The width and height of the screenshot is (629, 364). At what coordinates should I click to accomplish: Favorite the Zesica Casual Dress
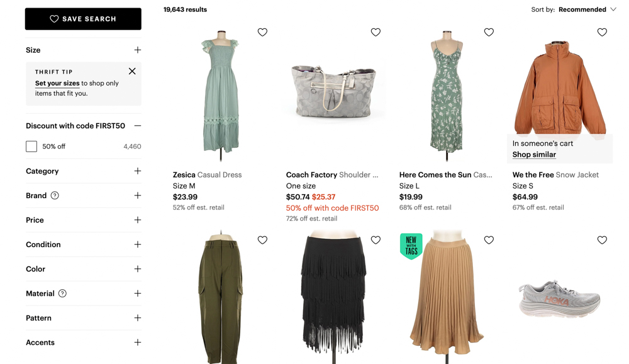point(262,32)
